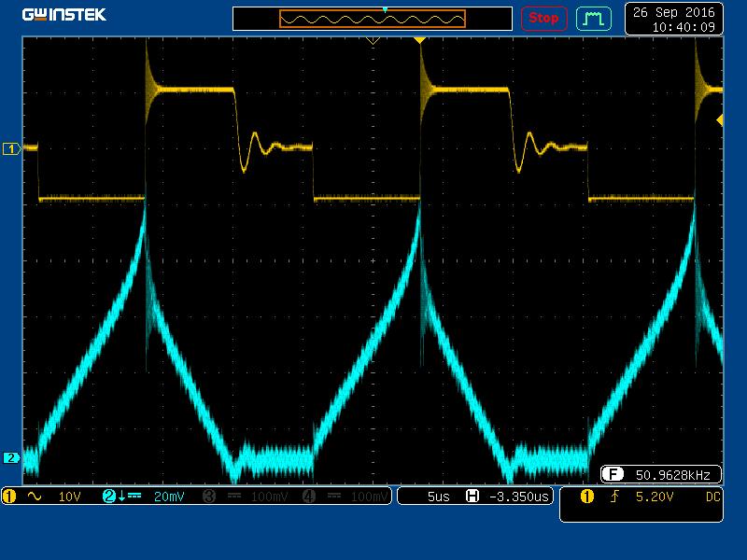The image size is (747, 560).
Task: Click the trigger rising edge slope icon
Action: tap(613, 497)
